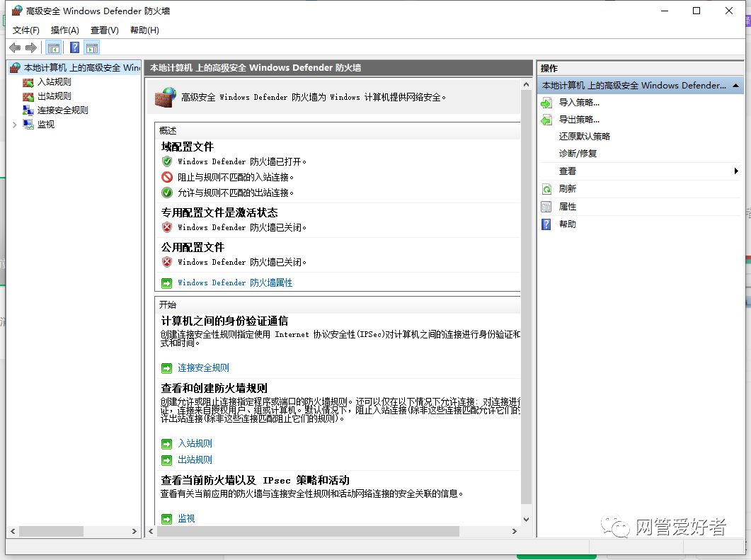Open the 查看 submenu arrow in the action pane
This screenshot has width=751, height=560.
(736, 171)
